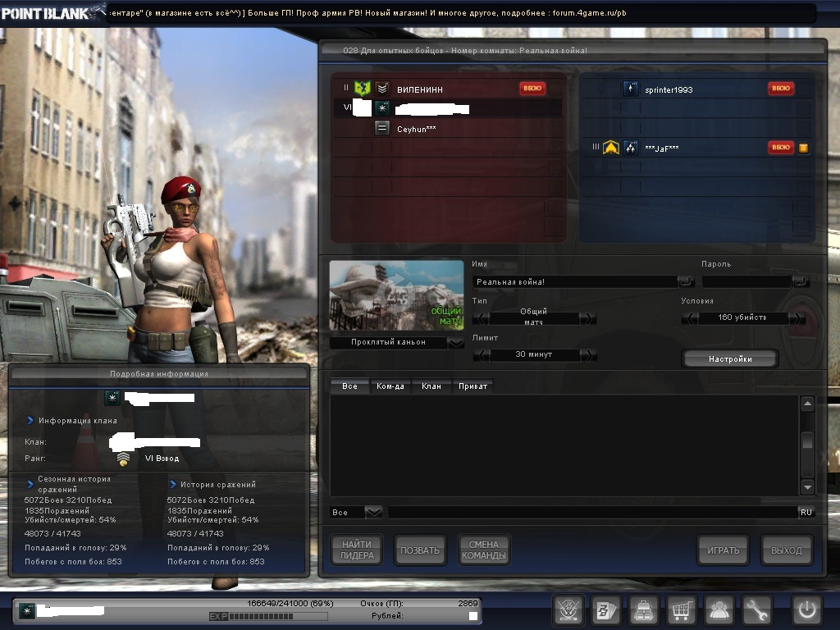This screenshot has width=840, height=630.
Task: Click ВБОЮ badge on sprinter1993 row
Action: click(x=781, y=89)
